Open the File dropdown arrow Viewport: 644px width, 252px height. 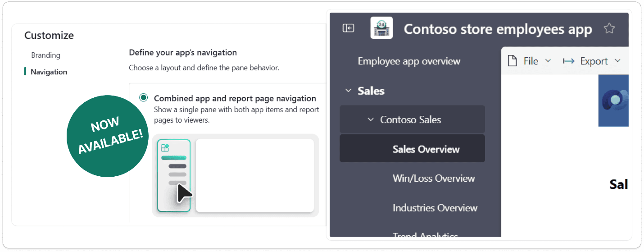[548, 61]
